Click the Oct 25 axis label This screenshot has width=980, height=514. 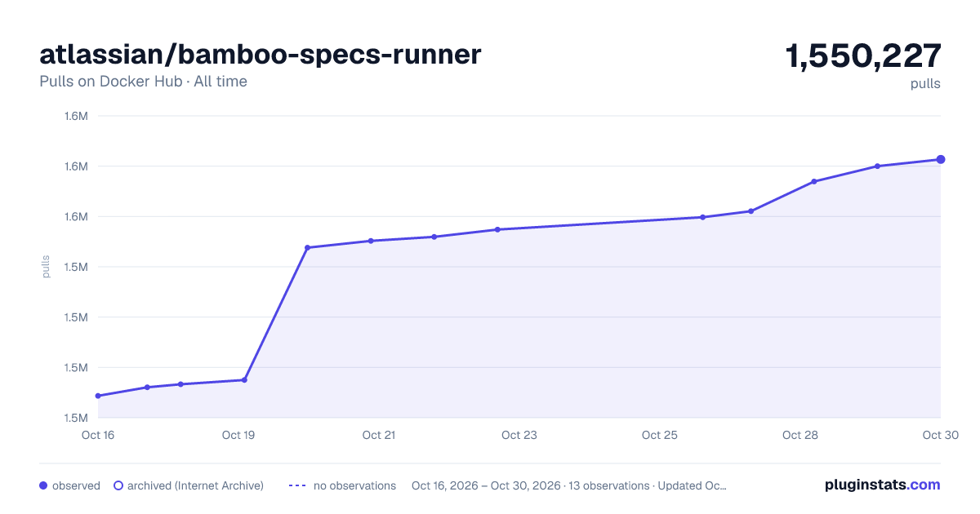[660, 435]
